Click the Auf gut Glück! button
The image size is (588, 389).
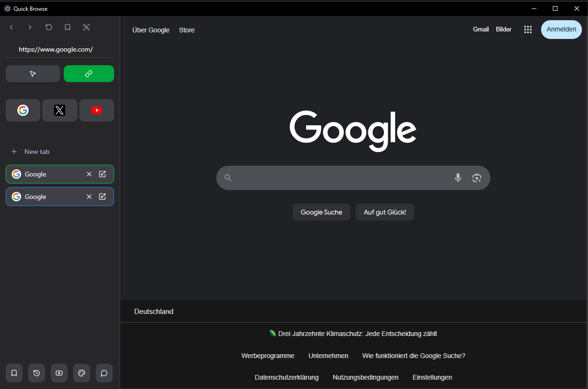[385, 212]
